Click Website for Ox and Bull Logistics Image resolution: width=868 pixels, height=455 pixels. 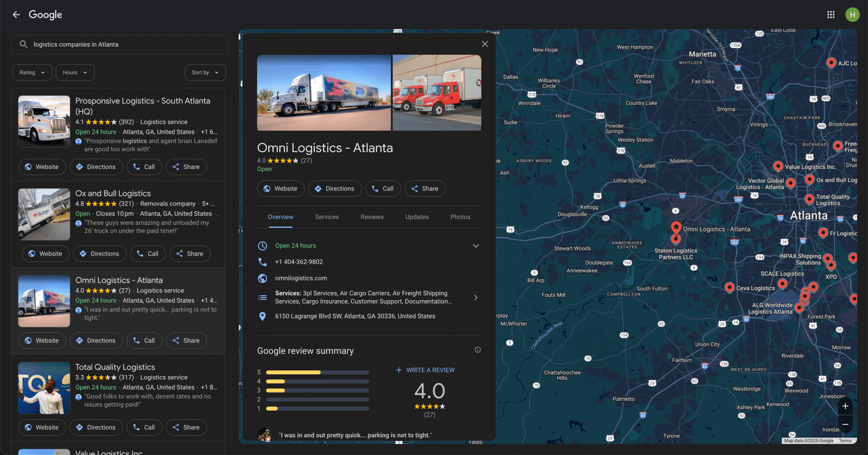pyautogui.click(x=46, y=254)
